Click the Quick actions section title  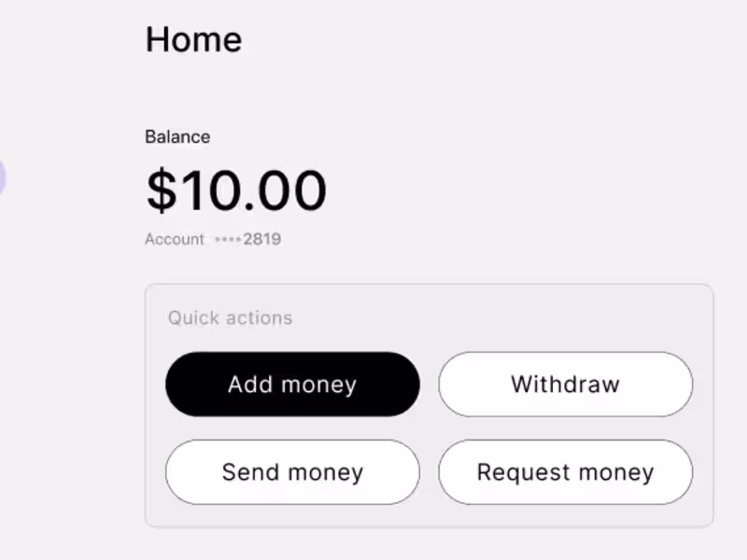tap(230, 317)
